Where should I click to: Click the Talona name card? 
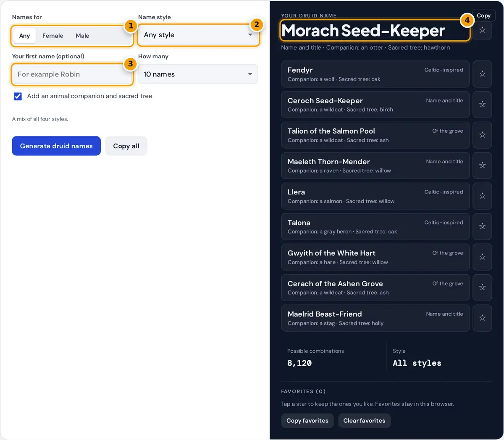tap(375, 226)
